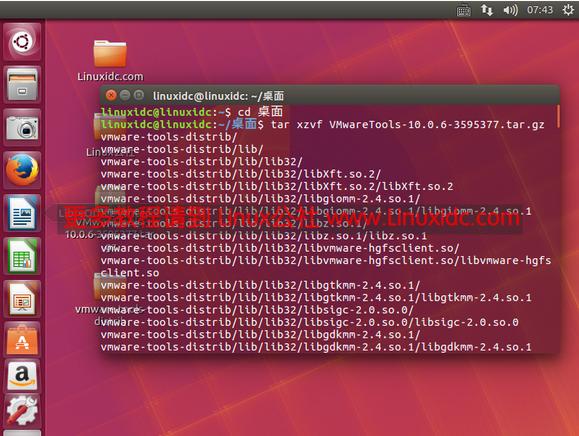Open the session power gear menu
579x436 pixels.
tap(568, 10)
